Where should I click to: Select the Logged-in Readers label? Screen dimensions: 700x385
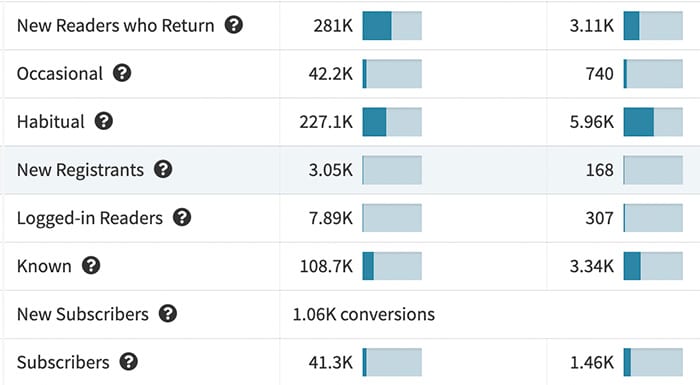pos(90,218)
